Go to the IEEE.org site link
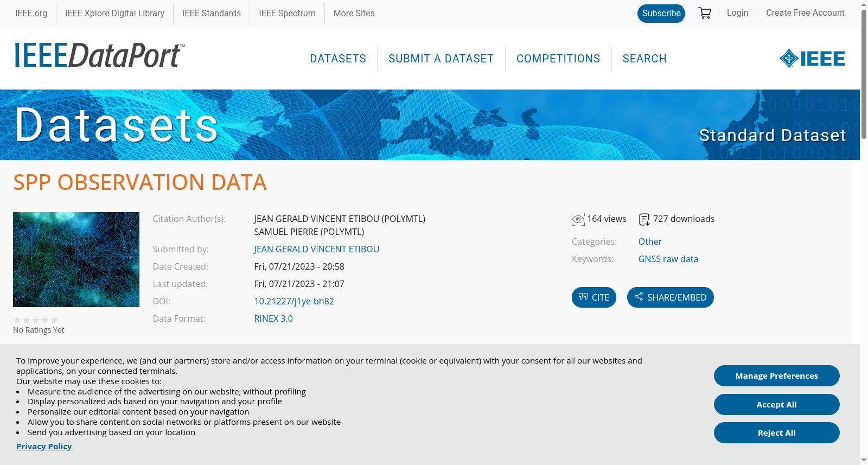 [31, 13]
